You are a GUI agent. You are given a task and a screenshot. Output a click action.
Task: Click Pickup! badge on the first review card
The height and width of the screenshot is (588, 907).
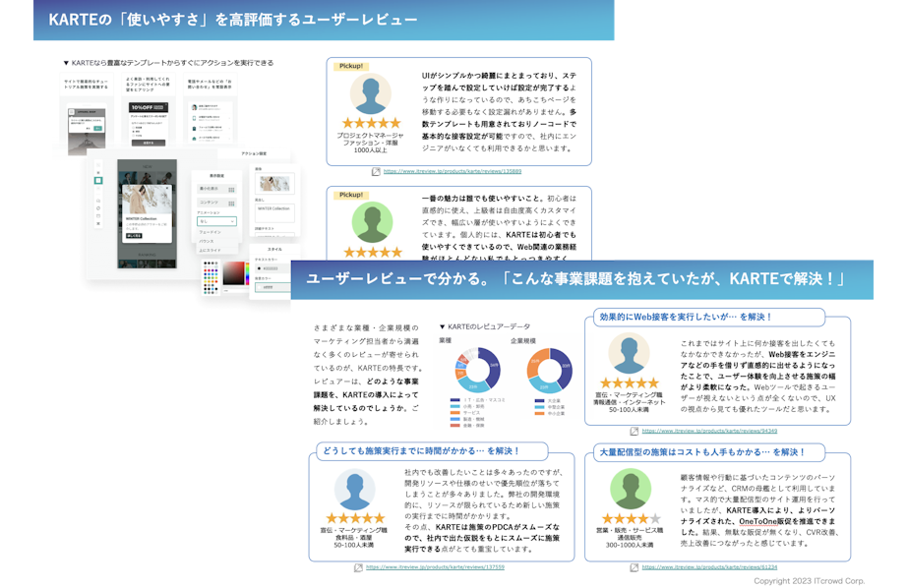pos(351,66)
